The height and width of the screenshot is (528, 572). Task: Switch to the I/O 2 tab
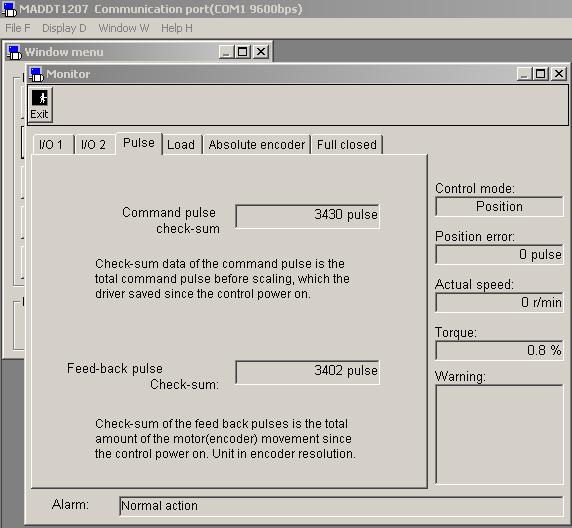click(95, 145)
